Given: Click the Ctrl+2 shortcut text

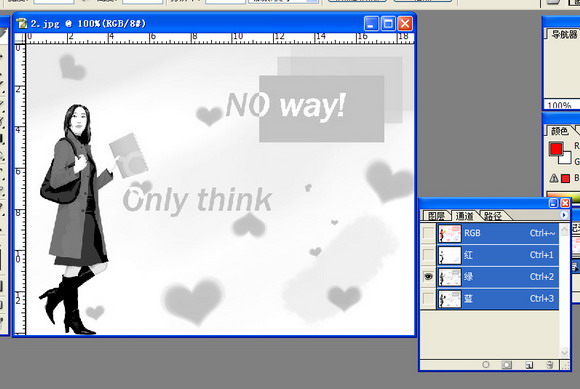Looking at the screenshot, I should coord(542,277).
